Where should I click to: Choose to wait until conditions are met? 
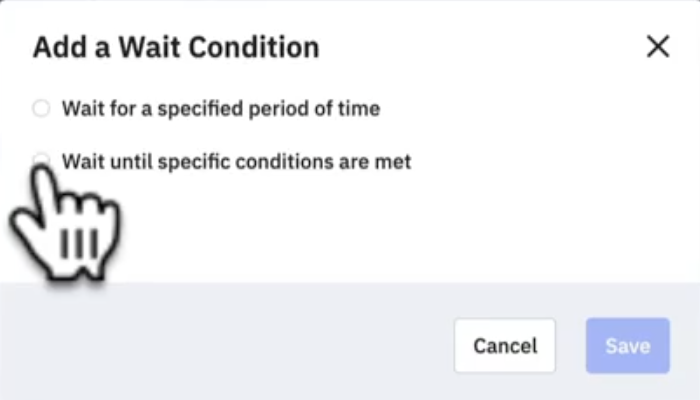click(x=41, y=160)
